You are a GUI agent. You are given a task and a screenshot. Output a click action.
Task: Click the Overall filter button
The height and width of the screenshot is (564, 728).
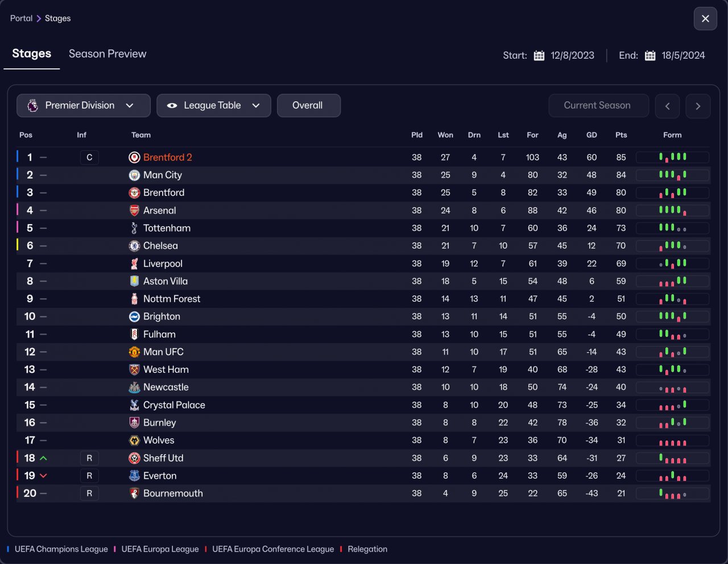(x=309, y=106)
